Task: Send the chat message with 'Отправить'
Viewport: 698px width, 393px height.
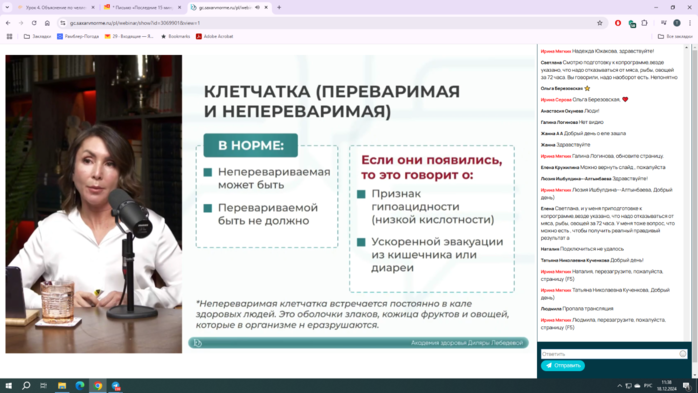Action: pyautogui.click(x=563, y=365)
